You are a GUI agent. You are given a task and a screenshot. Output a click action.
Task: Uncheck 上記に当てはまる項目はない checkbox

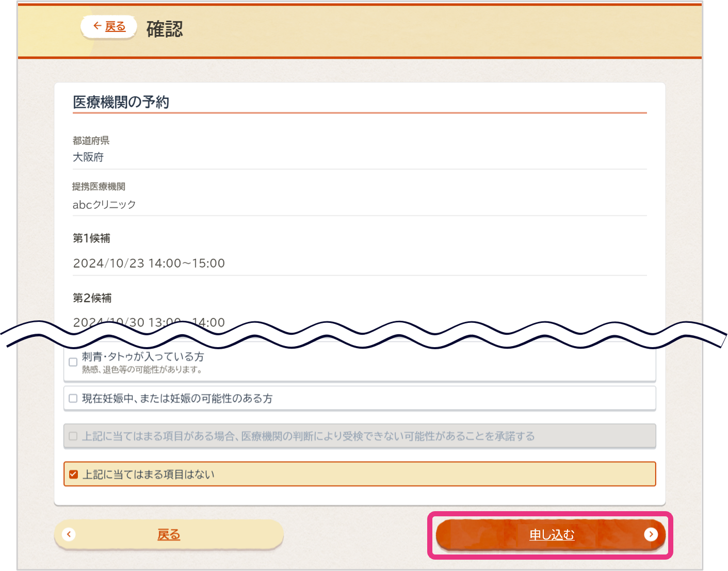pos(74,475)
